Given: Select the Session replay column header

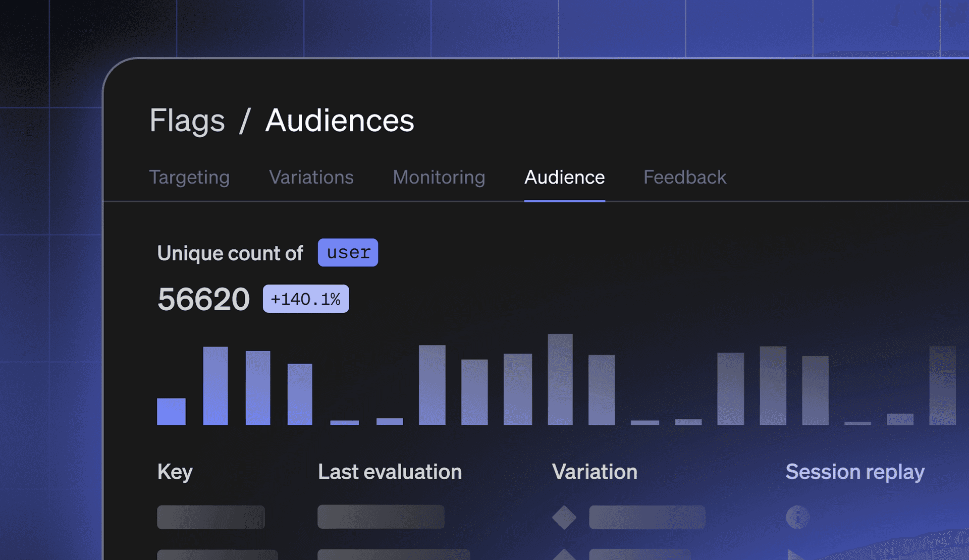Looking at the screenshot, I should pyautogui.click(x=854, y=472).
